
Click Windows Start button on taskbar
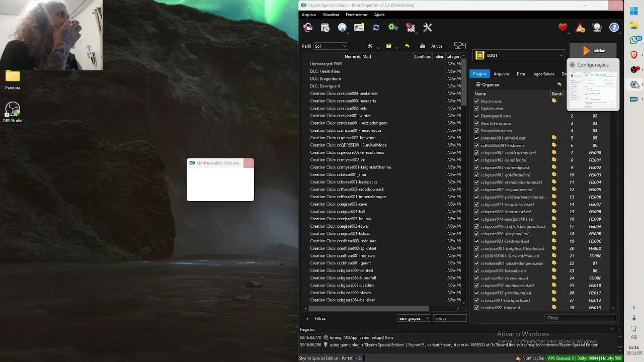[x=634, y=11]
